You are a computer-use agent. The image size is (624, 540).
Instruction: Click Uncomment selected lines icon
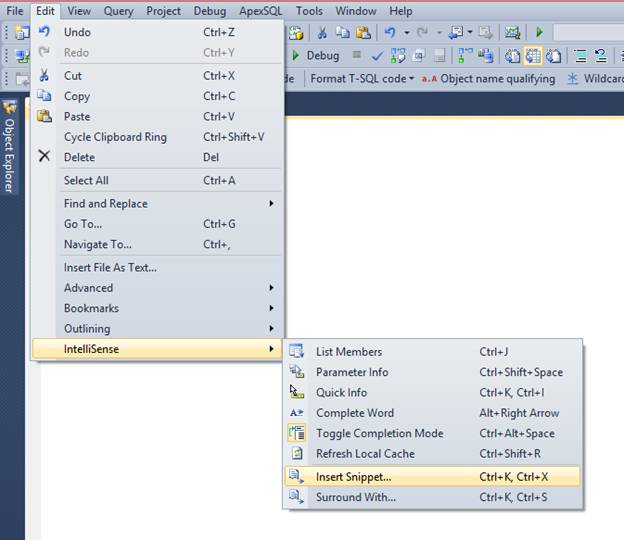coord(601,56)
